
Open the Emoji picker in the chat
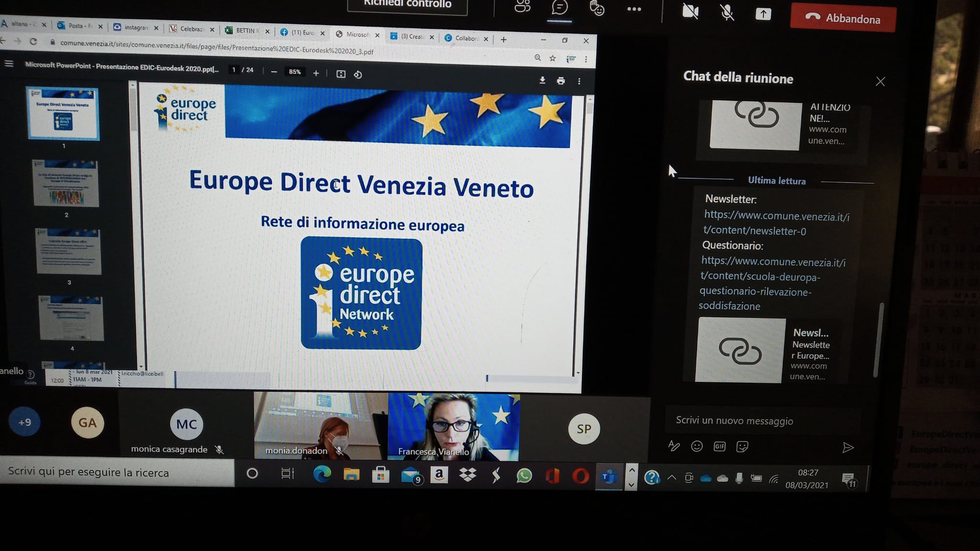[x=697, y=446]
